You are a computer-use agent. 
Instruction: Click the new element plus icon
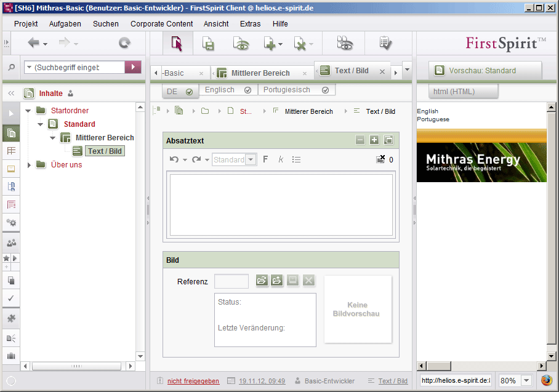pyautogui.click(x=270, y=44)
